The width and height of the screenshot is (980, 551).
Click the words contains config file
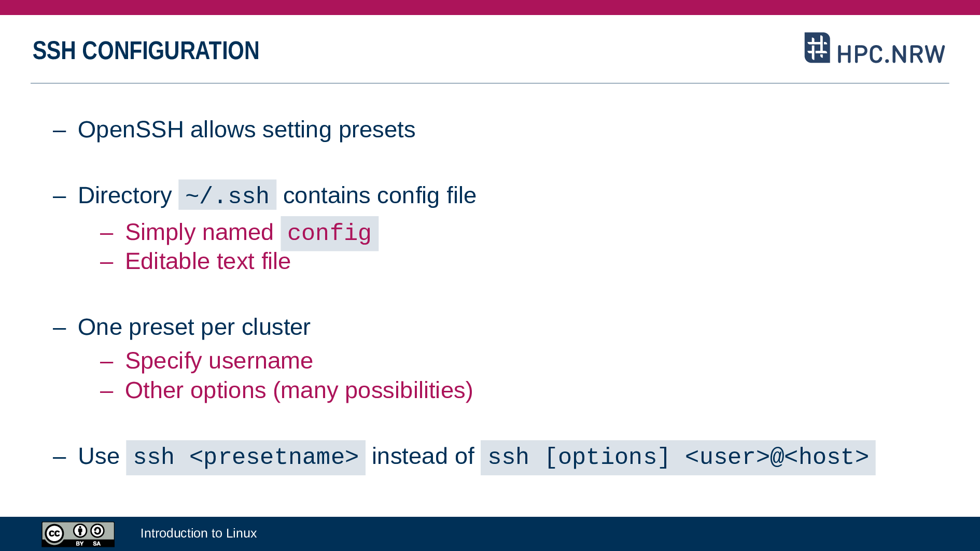[x=380, y=195]
